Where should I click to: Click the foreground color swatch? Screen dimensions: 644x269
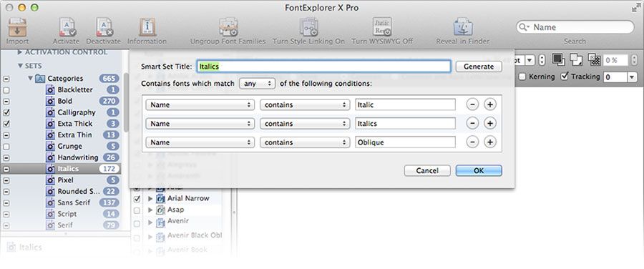[557, 59]
